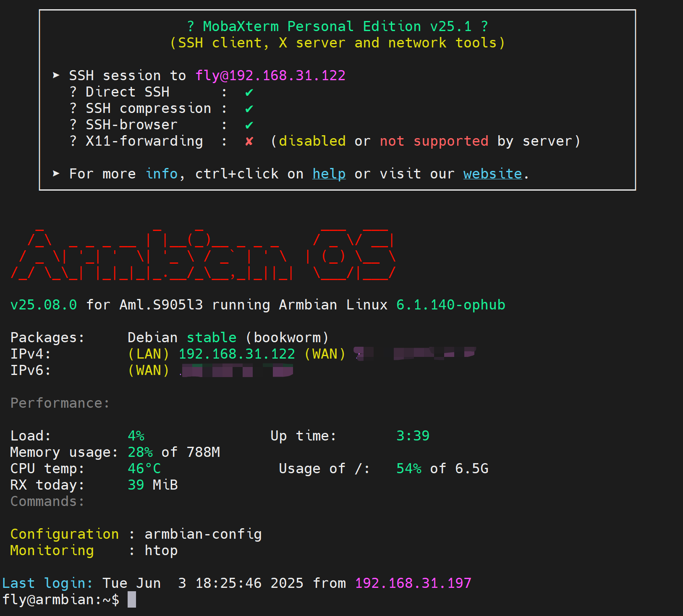Click 'Aml.S905l3' board name
The width and height of the screenshot is (683, 616).
coord(161,305)
